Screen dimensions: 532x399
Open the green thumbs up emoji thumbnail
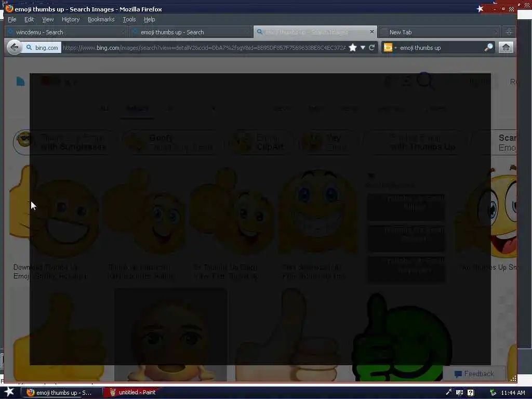pos(404,337)
